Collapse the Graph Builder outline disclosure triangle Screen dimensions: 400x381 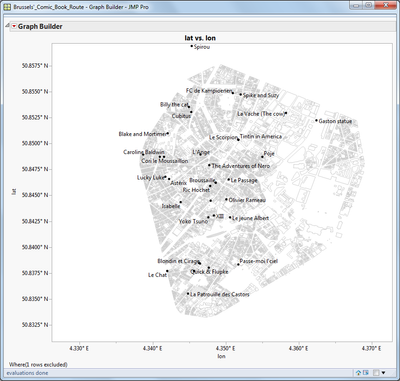pyautogui.click(x=7, y=26)
